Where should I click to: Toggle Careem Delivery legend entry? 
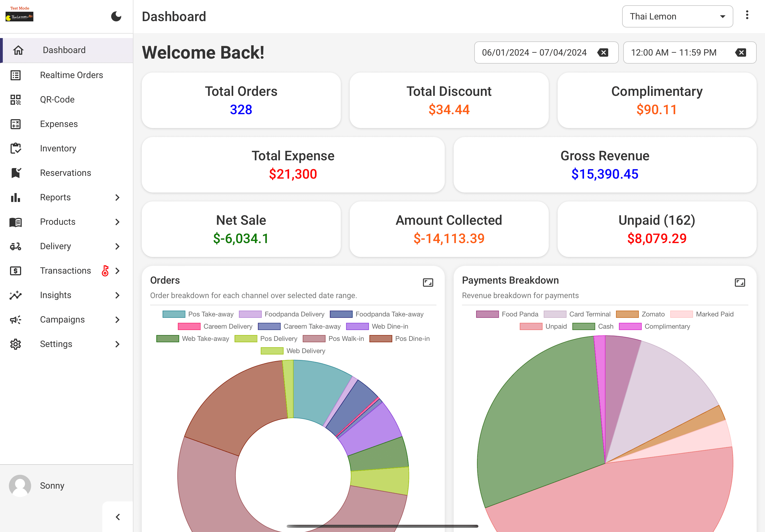[x=215, y=326]
